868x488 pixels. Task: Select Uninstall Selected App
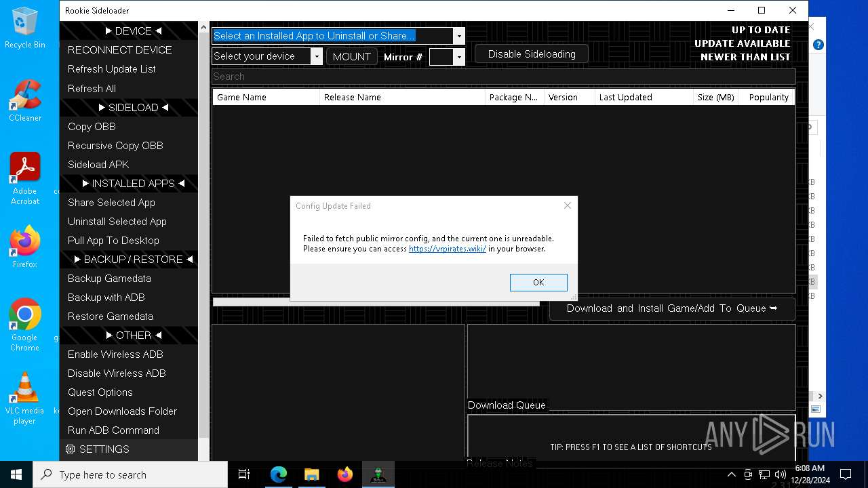(x=129, y=222)
